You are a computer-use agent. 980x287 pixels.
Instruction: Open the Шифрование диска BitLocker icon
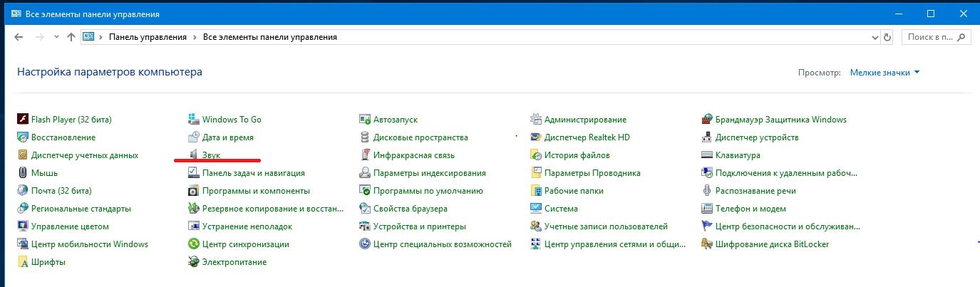[707, 244]
